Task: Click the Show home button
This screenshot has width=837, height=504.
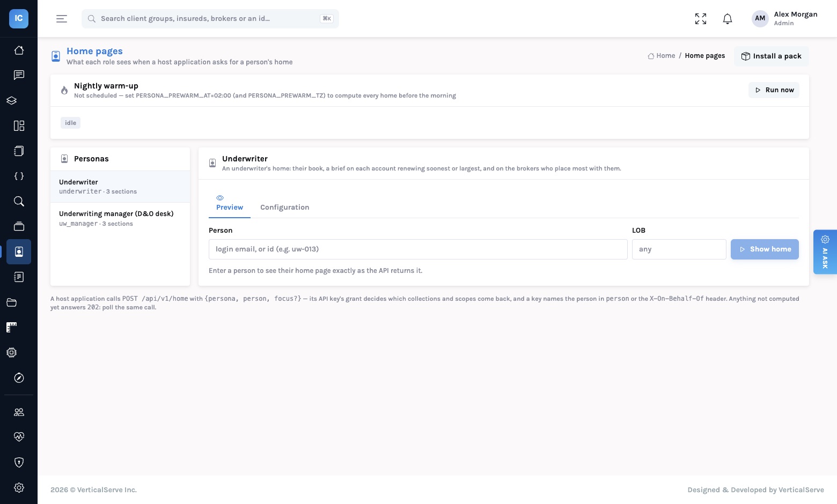Action: (765, 249)
